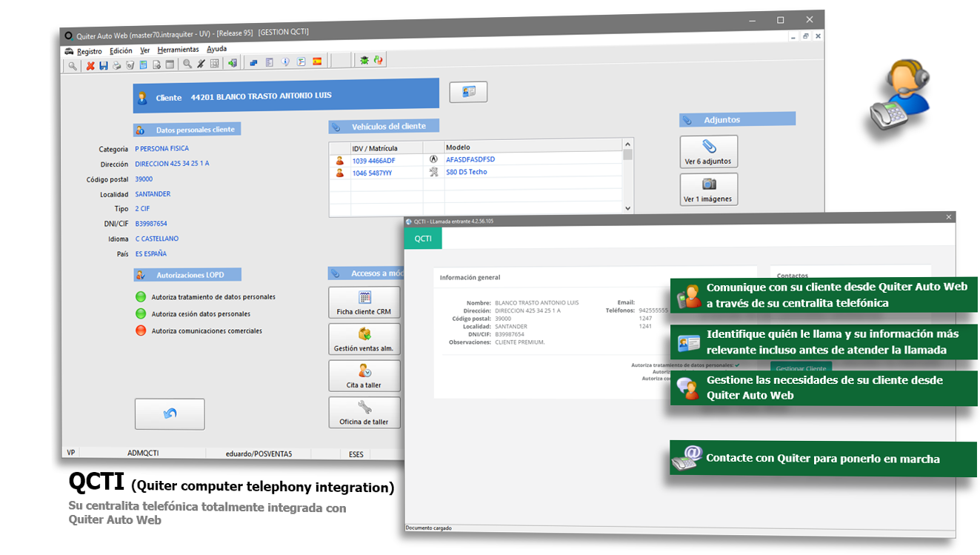Click the Spanish flag language icon

pyautogui.click(x=317, y=62)
